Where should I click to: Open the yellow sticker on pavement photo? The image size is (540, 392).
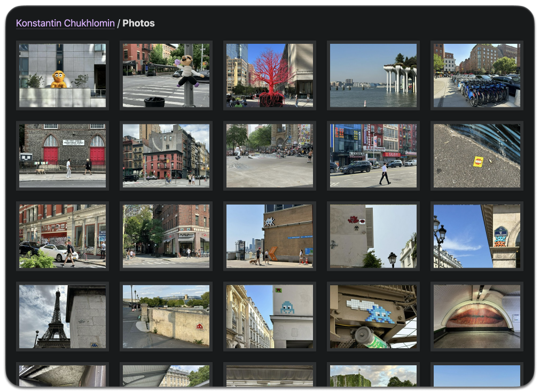(477, 156)
